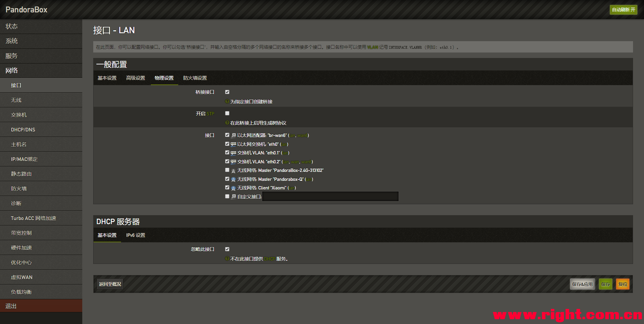The image size is (644, 324).
Task: Uncheck the eth0.2 switch VLAN checkbox
Action: [x=227, y=161]
